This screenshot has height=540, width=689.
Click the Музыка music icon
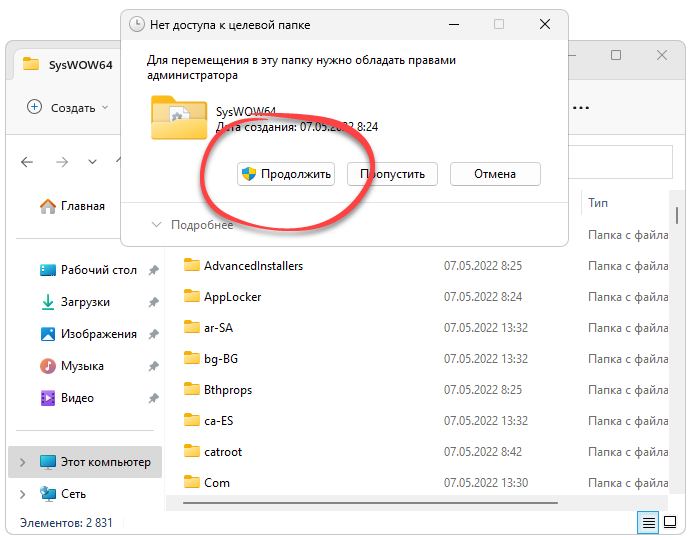coord(47,366)
